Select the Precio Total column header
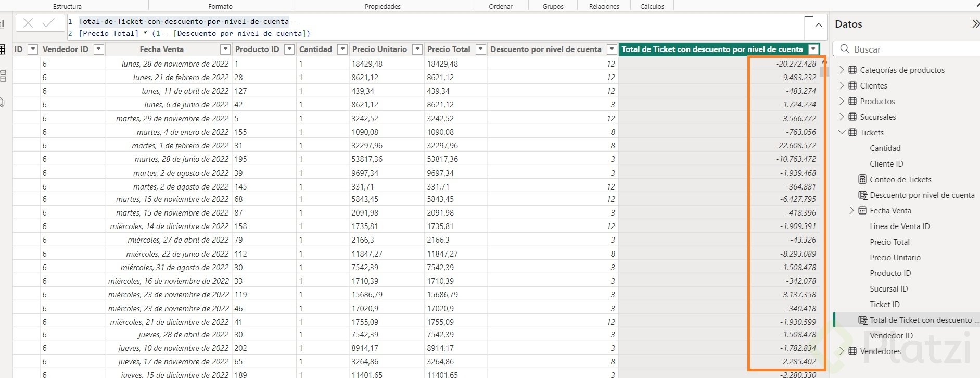Viewport: 980px width, 378px height. 449,49
